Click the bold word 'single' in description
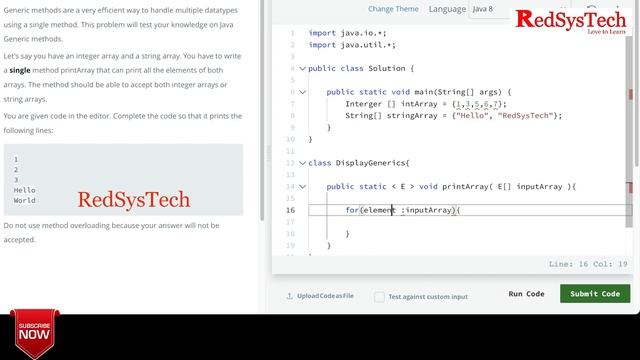This screenshot has width=640, height=360. click(x=20, y=70)
